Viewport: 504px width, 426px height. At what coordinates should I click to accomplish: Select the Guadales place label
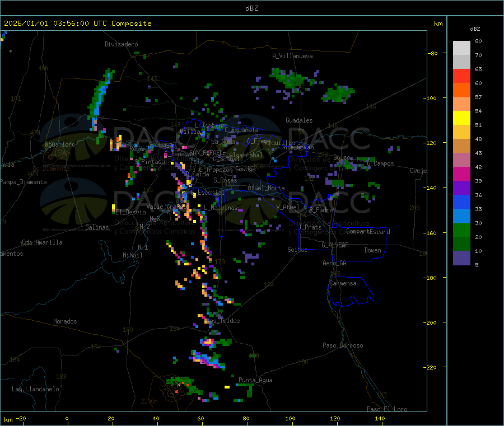[x=299, y=120]
